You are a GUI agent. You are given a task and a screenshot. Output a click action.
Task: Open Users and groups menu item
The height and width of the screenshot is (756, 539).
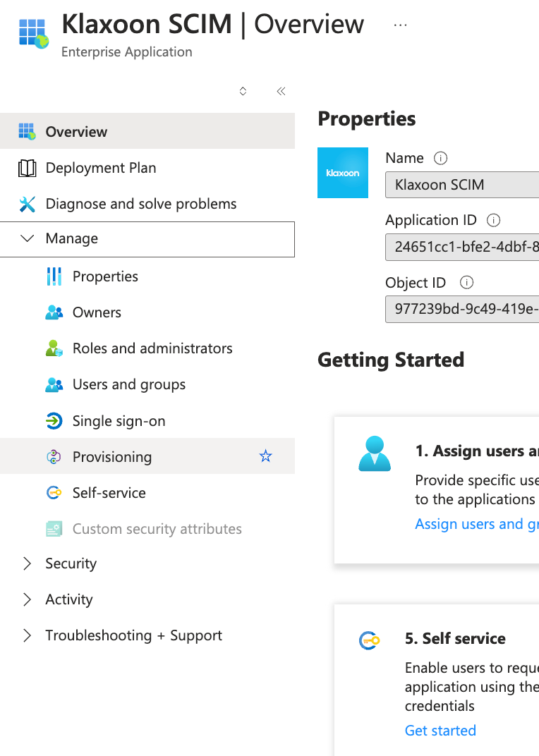pyautogui.click(x=129, y=384)
